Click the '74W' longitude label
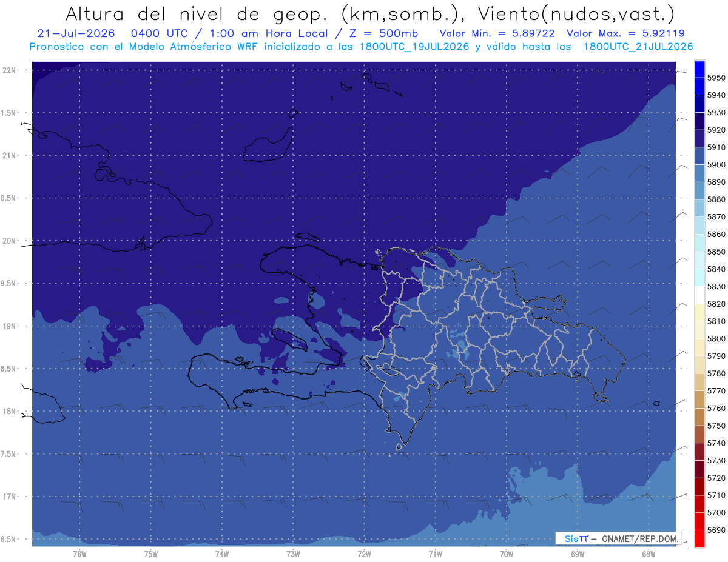Viewport: 728px width, 562px height. tap(222, 554)
